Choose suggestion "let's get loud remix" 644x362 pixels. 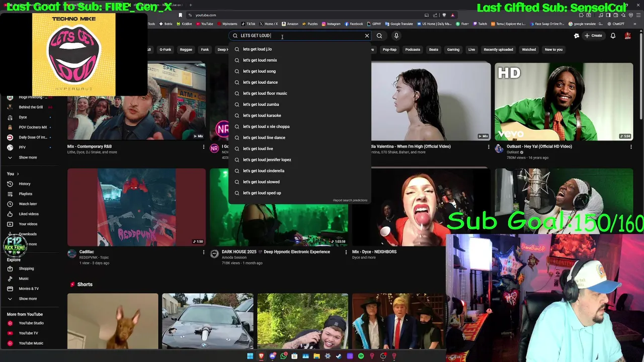click(x=300, y=60)
